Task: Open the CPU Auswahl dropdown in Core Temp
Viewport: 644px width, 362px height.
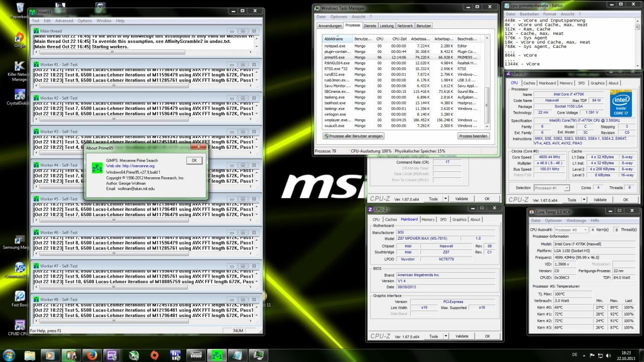Action: tap(570, 230)
